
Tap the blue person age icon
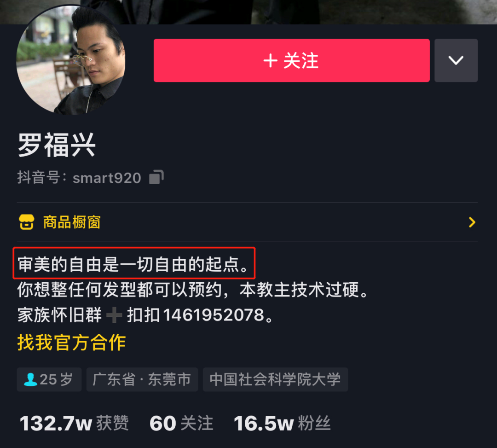[30, 379]
